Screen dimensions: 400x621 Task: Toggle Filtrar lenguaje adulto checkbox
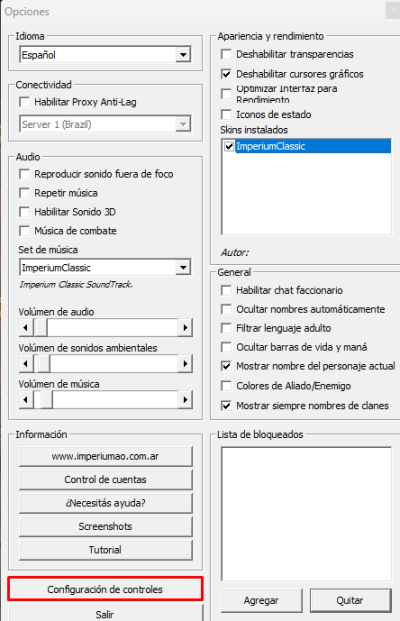pos(226,328)
